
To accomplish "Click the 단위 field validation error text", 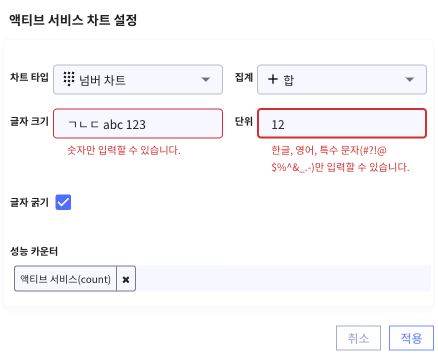I will (x=340, y=158).
